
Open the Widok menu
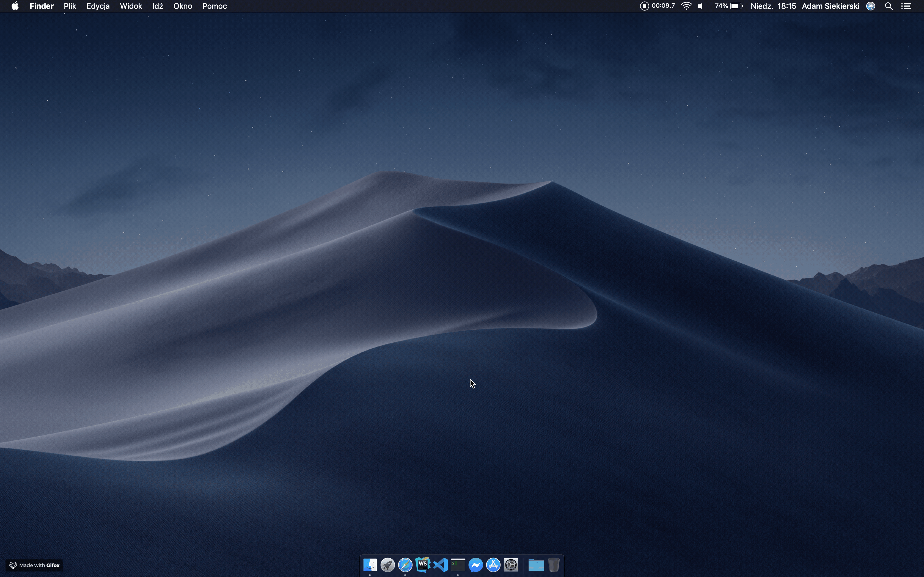point(131,6)
